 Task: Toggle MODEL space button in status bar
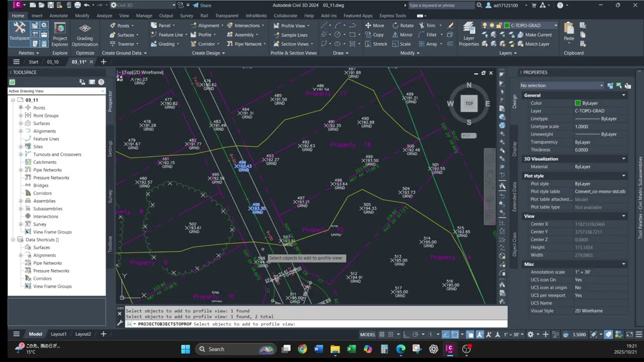coord(368,334)
